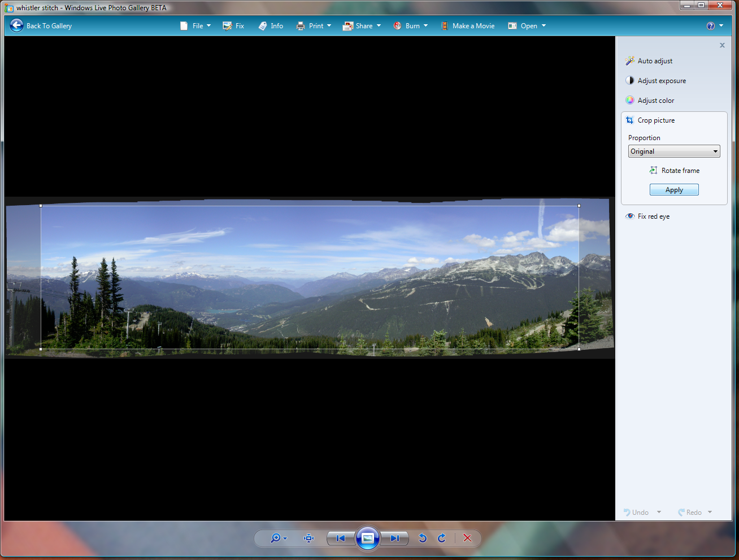This screenshot has height=560, width=739.
Task: Open the Open menu
Action: pyautogui.click(x=527, y=26)
